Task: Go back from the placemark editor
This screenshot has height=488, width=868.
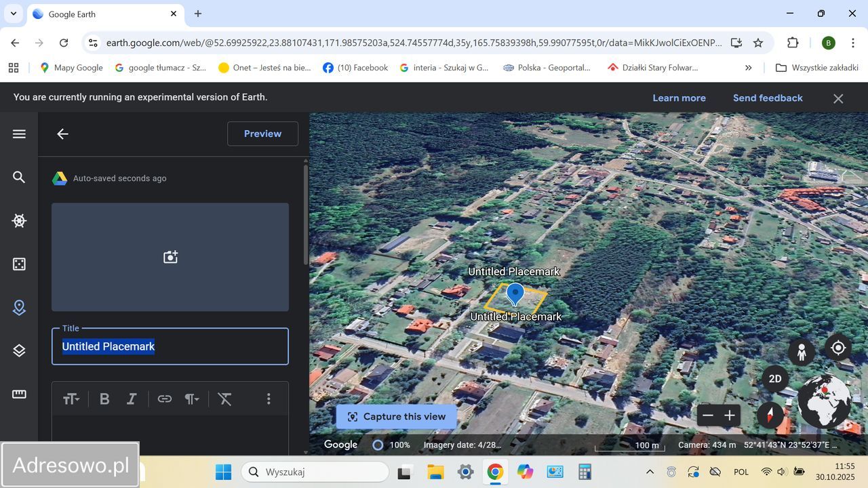Action: pos(62,134)
